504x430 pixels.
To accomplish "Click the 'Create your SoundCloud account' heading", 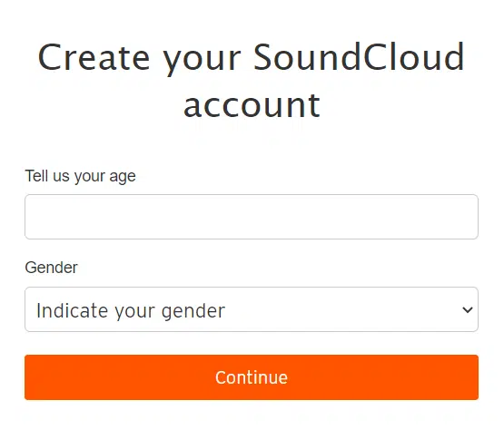I will [252, 80].
